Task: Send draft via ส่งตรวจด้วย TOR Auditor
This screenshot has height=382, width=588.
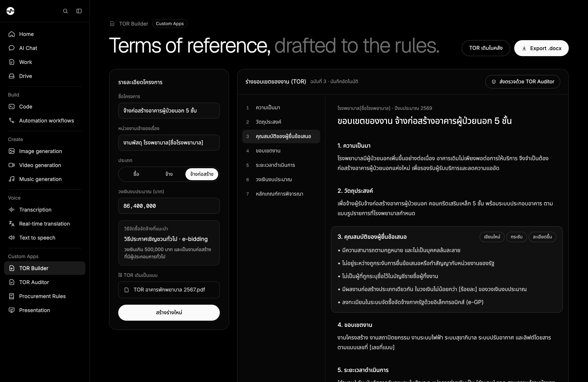Action: click(x=523, y=82)
